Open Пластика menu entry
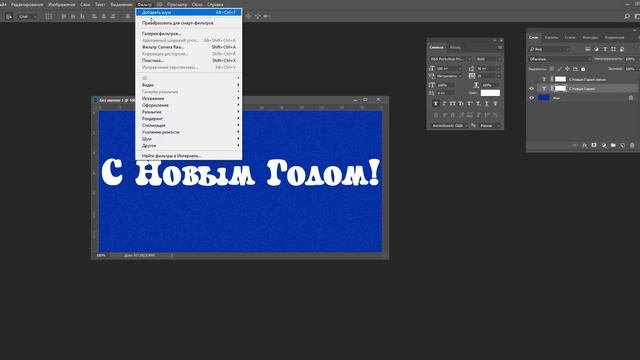Image resolution: width=640 pixels, height=360 pixels. [x=189, y=60]
